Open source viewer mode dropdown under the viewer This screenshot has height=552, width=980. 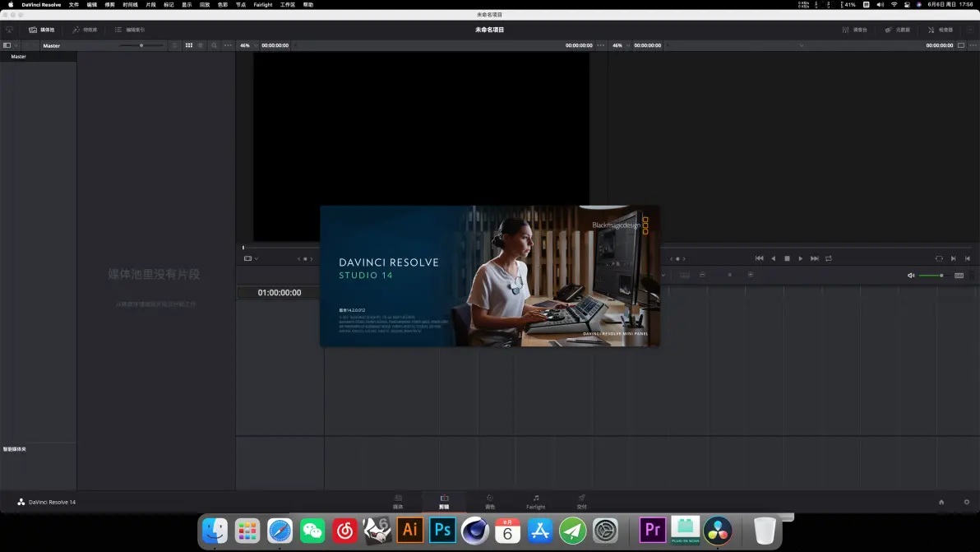[x=251, y=258]
